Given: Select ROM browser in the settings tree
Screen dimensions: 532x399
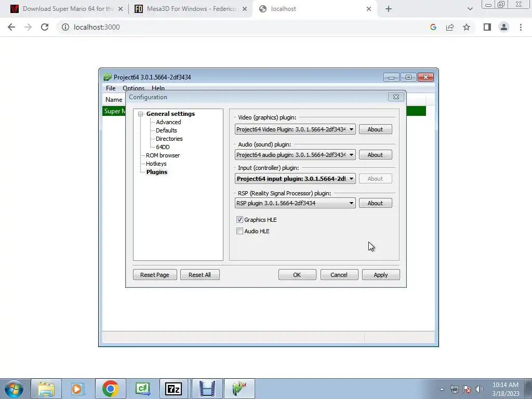Looking at the screenshot, I should (163, 155).
